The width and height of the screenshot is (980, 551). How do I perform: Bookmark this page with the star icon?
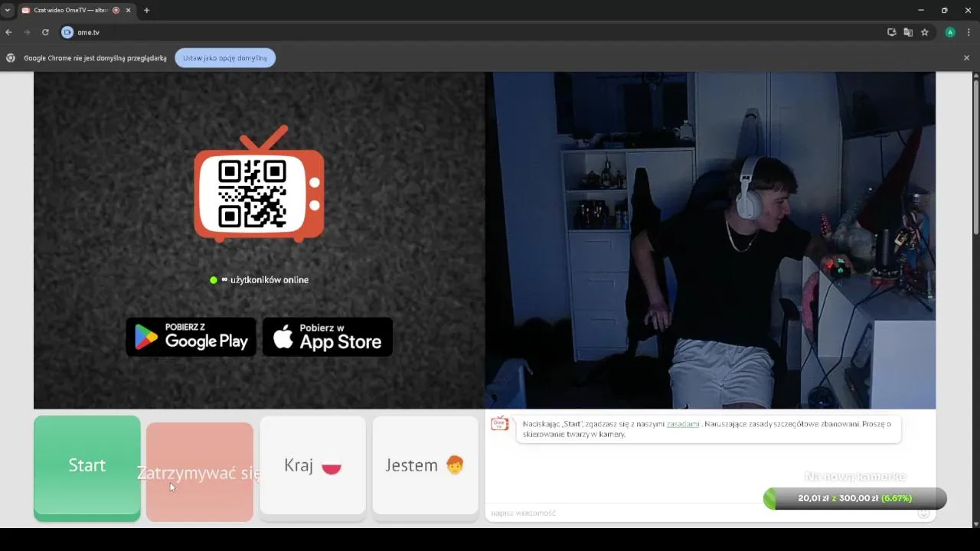point(925,32)
